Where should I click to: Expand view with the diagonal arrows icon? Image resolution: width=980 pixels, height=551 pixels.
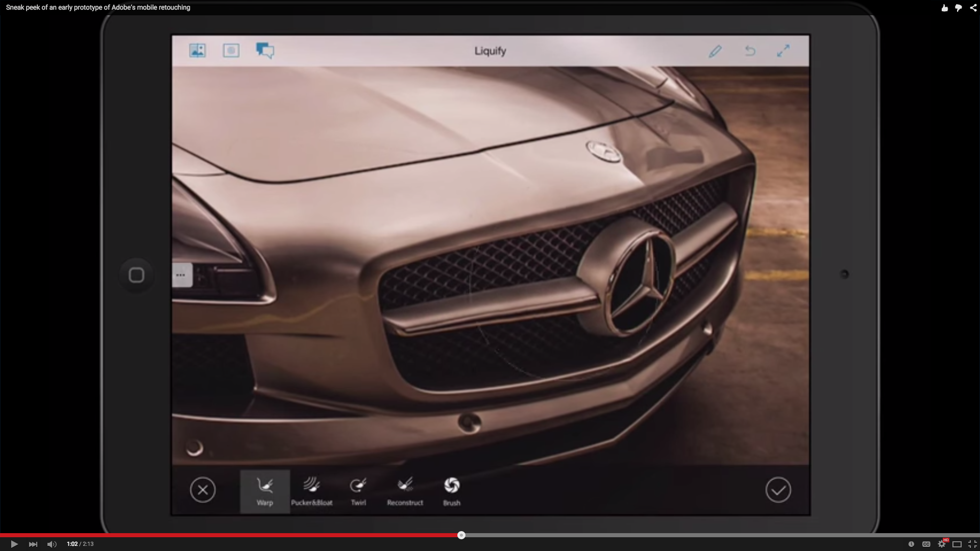click(x=783, y=51)
